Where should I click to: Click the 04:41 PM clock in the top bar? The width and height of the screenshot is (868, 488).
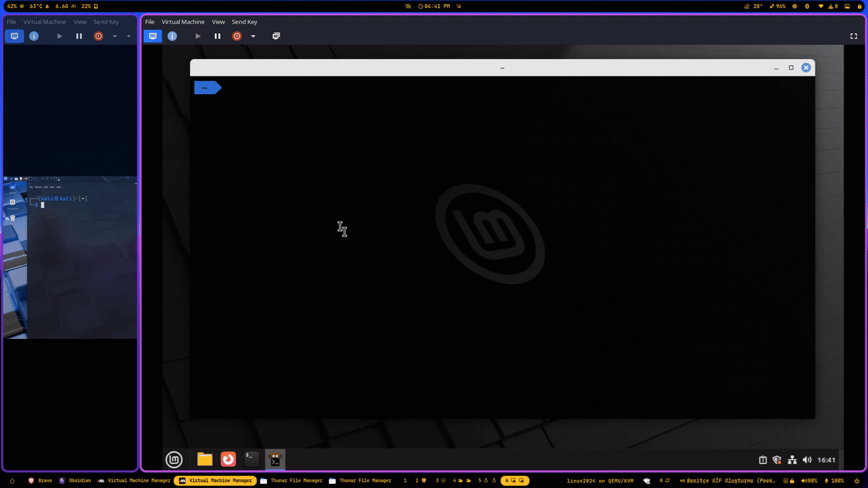(x=434, y=6)
